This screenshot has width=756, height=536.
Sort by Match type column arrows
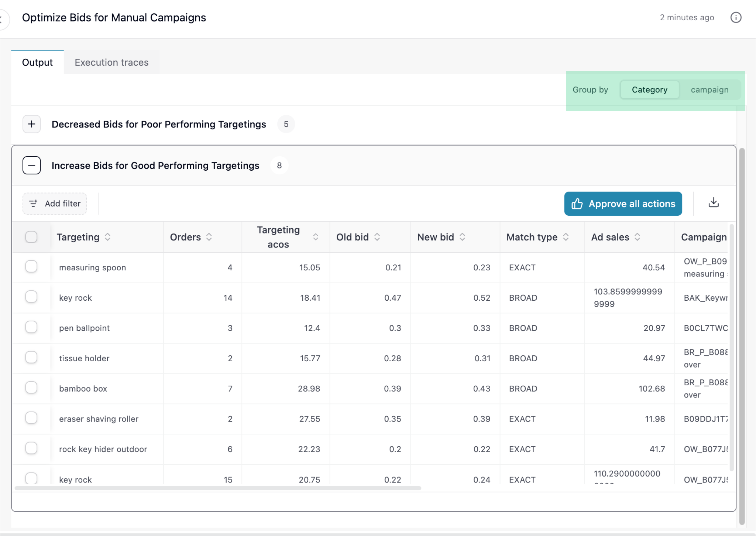[566, 237]
